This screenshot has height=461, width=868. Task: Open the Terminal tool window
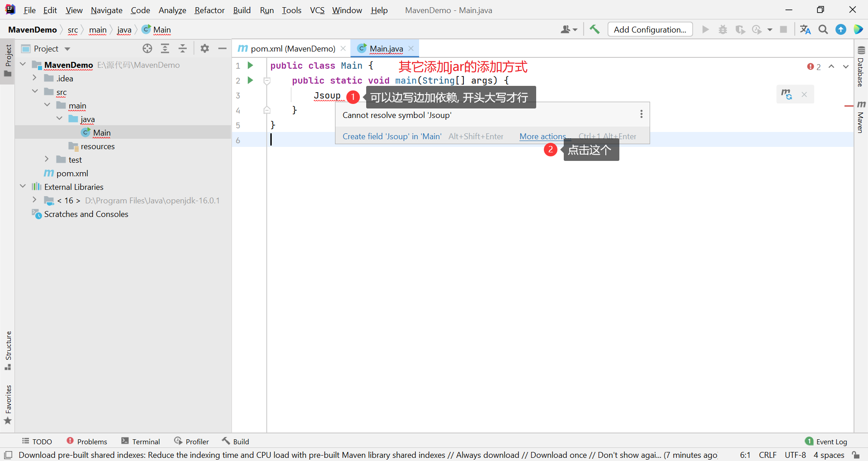[141, 442]
